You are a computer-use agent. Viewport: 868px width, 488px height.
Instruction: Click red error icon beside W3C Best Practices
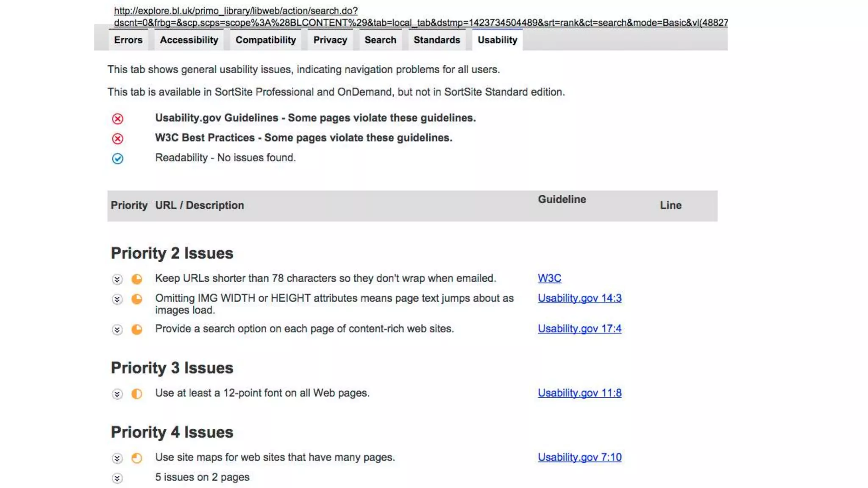(x=117, y=139)
